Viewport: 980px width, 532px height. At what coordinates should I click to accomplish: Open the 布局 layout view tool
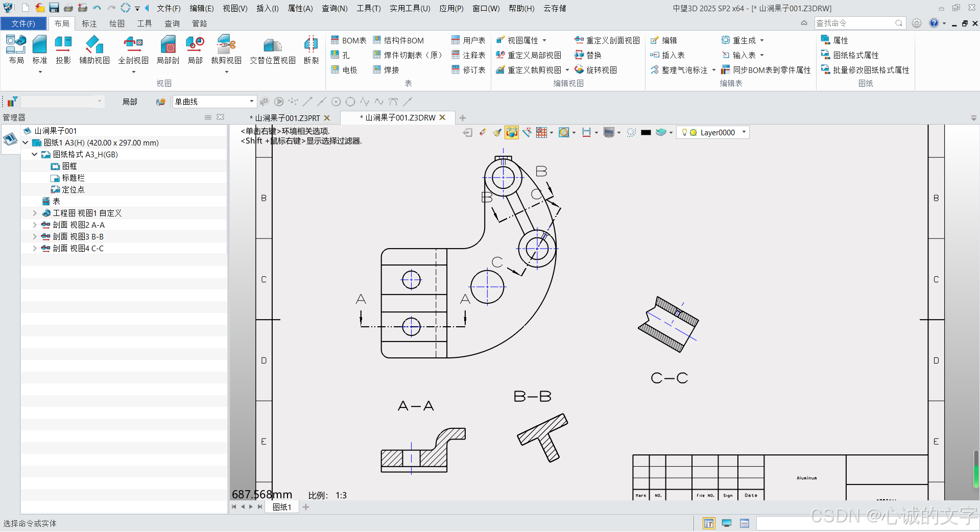pos(16,50)
